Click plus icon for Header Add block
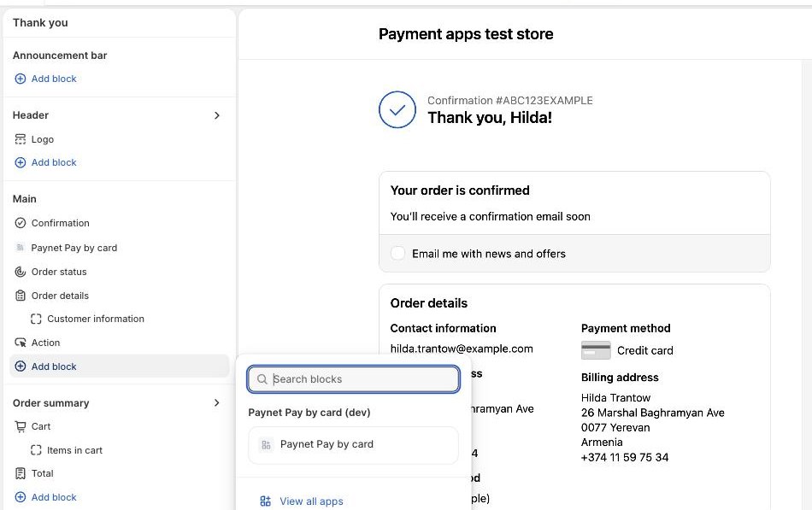This screenshot has height=510, width=812. tap(21, 162)
